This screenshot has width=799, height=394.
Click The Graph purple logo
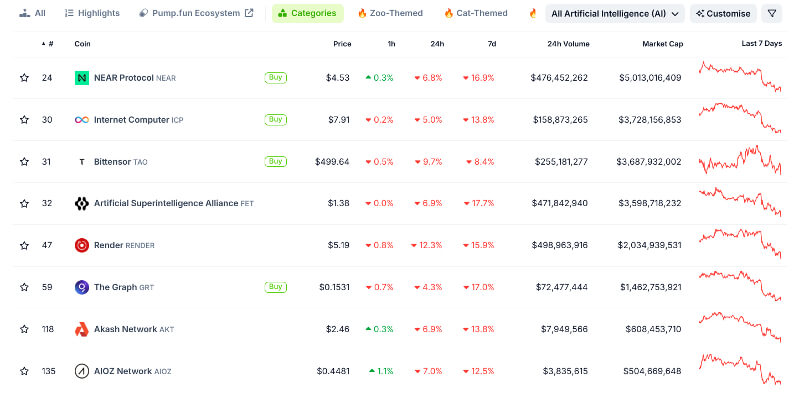(x=82, y=287)
